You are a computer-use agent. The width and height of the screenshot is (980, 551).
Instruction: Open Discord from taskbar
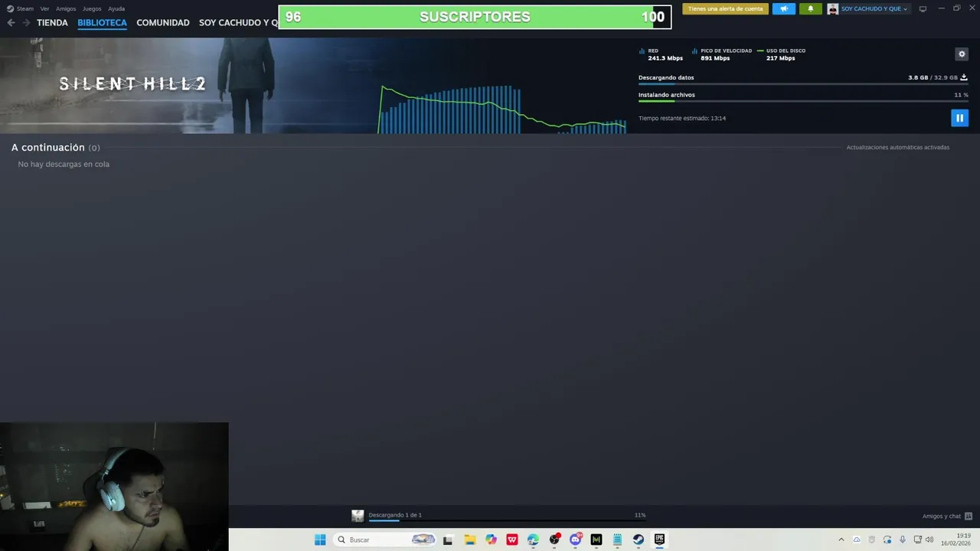pyautogui.click(x=575, y=540)
